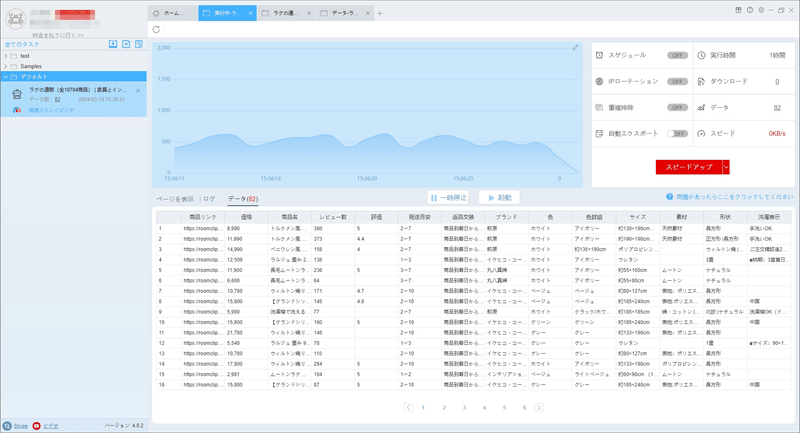Turn on the 自動エクスポート switch
Screen dimensions: 800x433
click(x=677, y=134)
